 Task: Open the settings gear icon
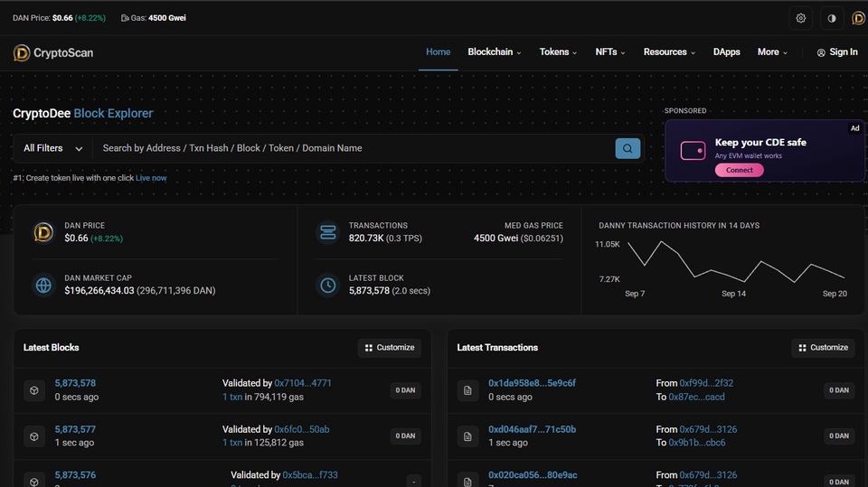coord(800,18)
